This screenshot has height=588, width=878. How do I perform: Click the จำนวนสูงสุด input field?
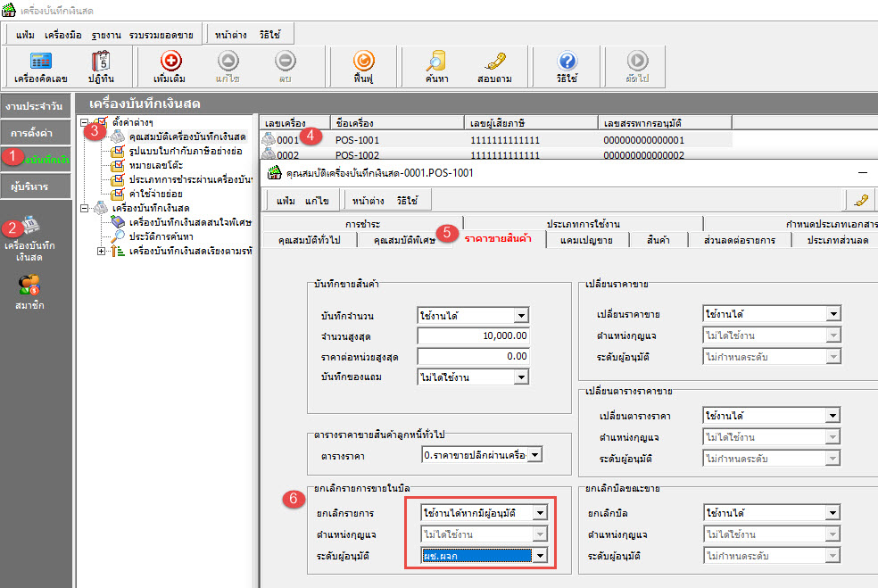tap(473, 335)
